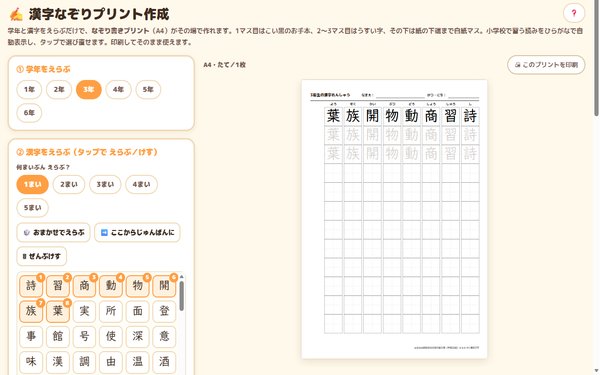This screenshot has height=375, width=600.
Task: Select kanji 館 tile
Action: click(x=58, y=336)
